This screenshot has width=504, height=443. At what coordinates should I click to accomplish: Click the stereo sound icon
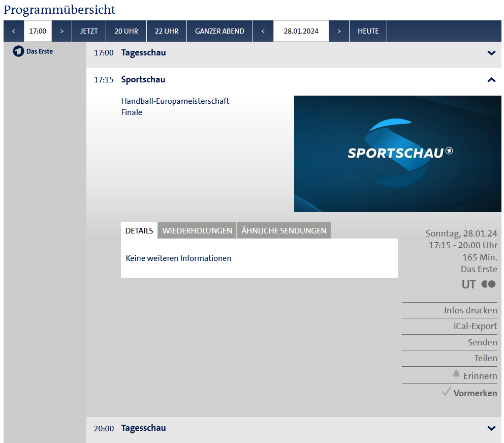[x=489, y=284]
